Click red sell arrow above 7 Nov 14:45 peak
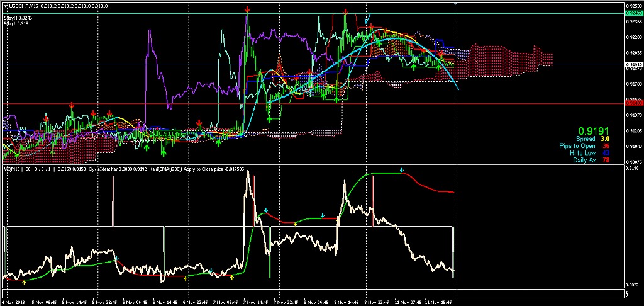This screenshot has height=306, width=644. pos(247,9)
